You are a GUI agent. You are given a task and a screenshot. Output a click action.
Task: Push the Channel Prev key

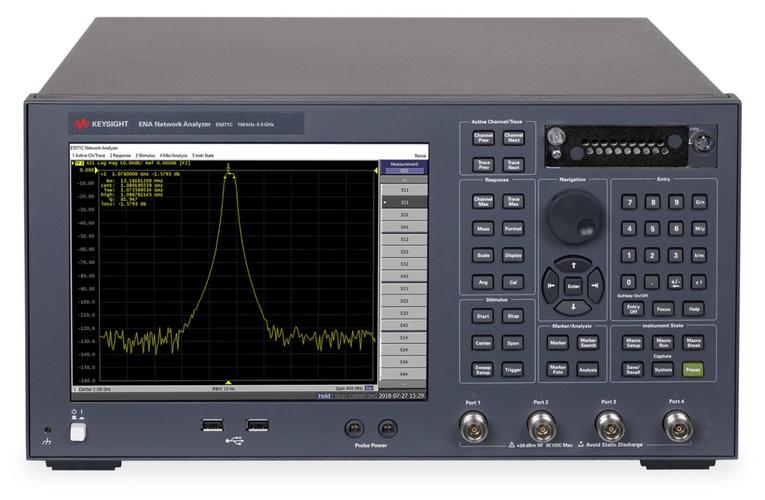pyautogui.click(x=483, y=138)
